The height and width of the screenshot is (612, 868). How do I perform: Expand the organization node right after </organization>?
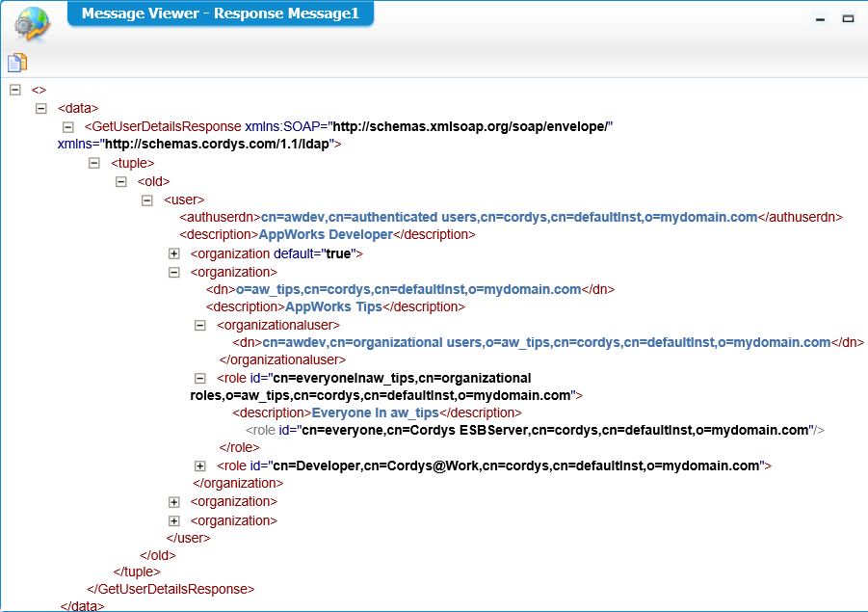174,502
